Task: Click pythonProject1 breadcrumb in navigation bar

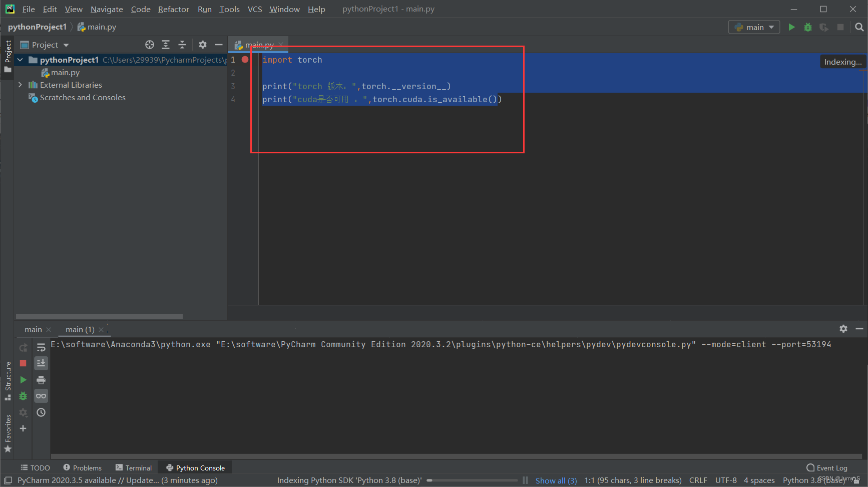Action: [x=37, y=27]
